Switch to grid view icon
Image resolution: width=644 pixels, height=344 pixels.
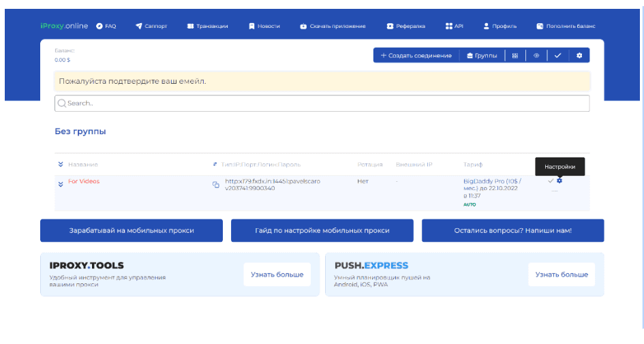515,55
